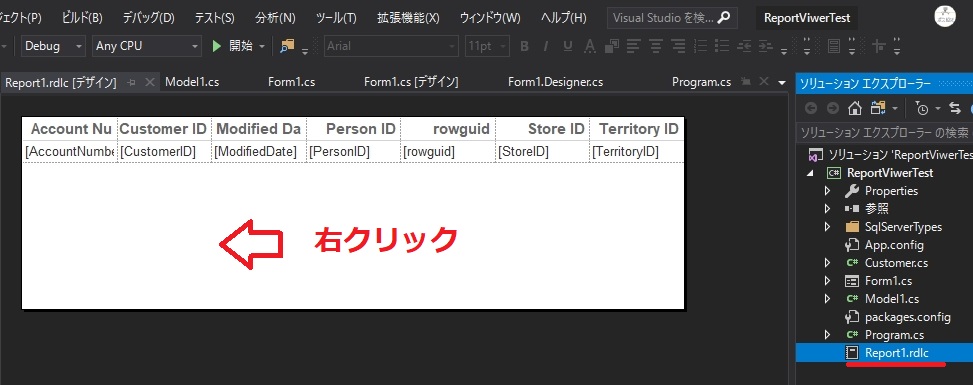Screen dimensions: 973x385
Task: Click the pending changes filter clock icon
Action: tap(922, 109)
